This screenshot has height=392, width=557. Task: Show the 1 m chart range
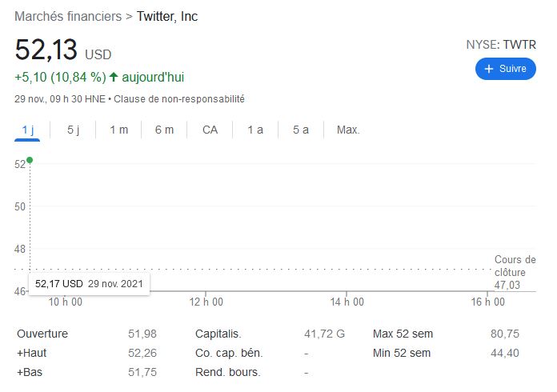pyautogui.click(x=118, y=130)
